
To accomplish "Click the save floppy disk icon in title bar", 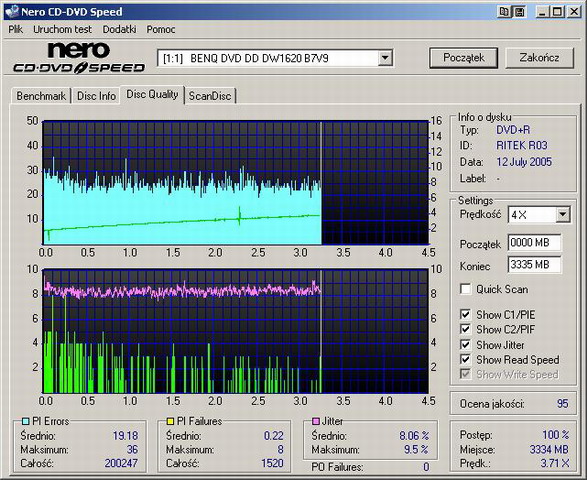I will coord(520,12).
